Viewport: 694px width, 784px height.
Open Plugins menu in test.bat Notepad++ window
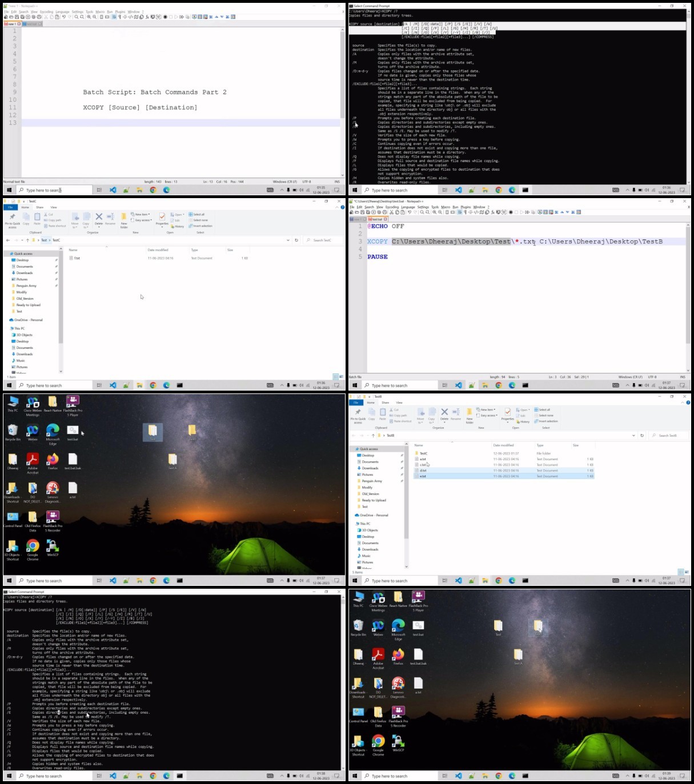pyautogui.click(x=466, y=207)
